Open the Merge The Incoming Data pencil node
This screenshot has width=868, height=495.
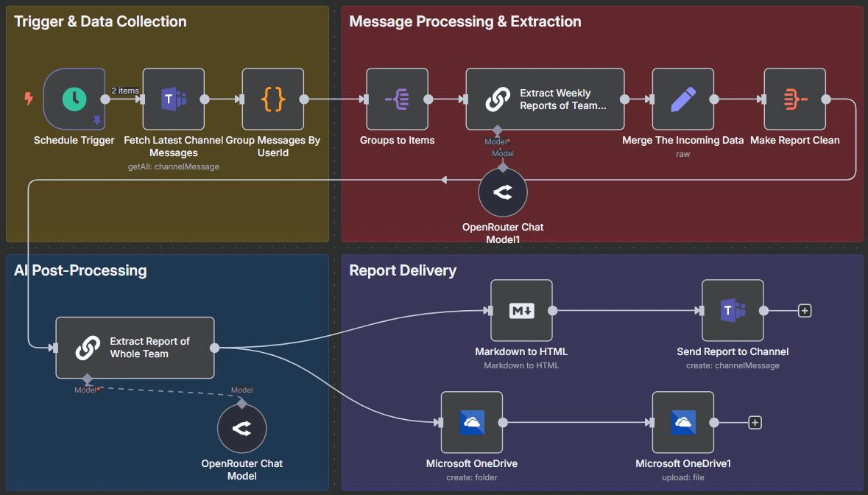coord(682,99)
